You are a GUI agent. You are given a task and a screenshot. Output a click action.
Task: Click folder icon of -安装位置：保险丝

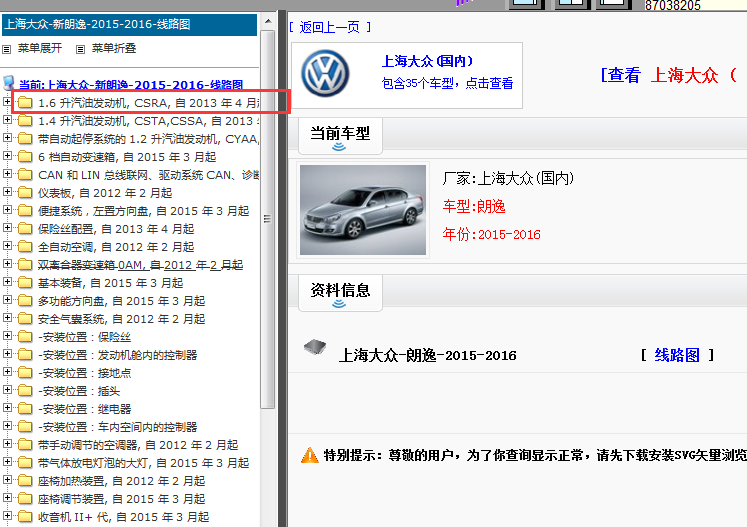click(x=25, y=337)
